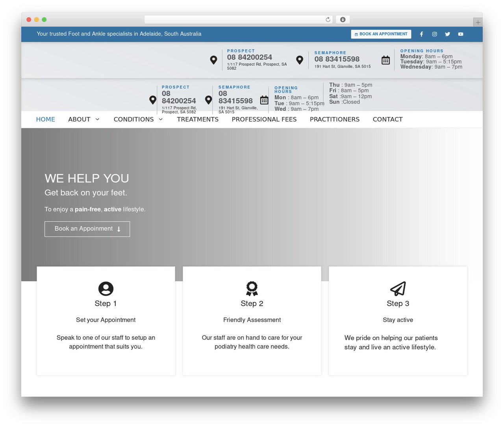Click the Book an Appointment header button

pyautogui.click(x=381, y=34)
